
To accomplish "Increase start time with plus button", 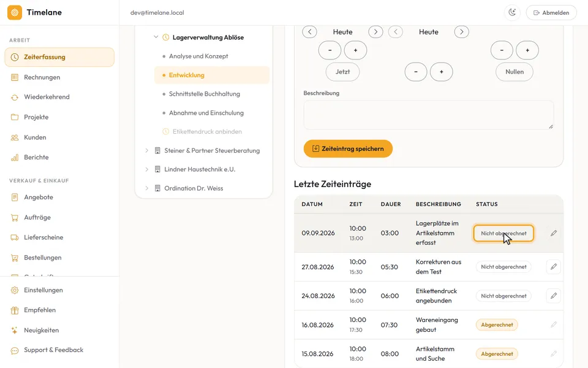I will pos(355,50).
